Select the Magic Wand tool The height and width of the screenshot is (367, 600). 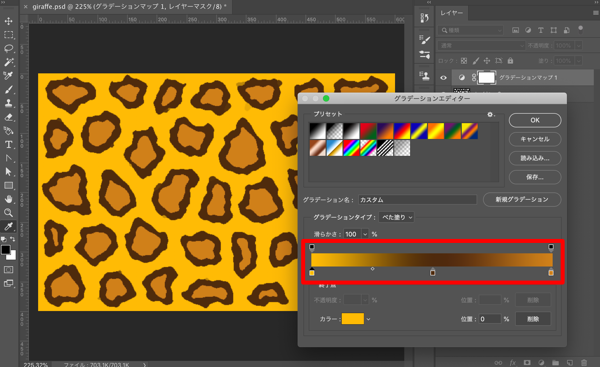[x=8, y=62]
